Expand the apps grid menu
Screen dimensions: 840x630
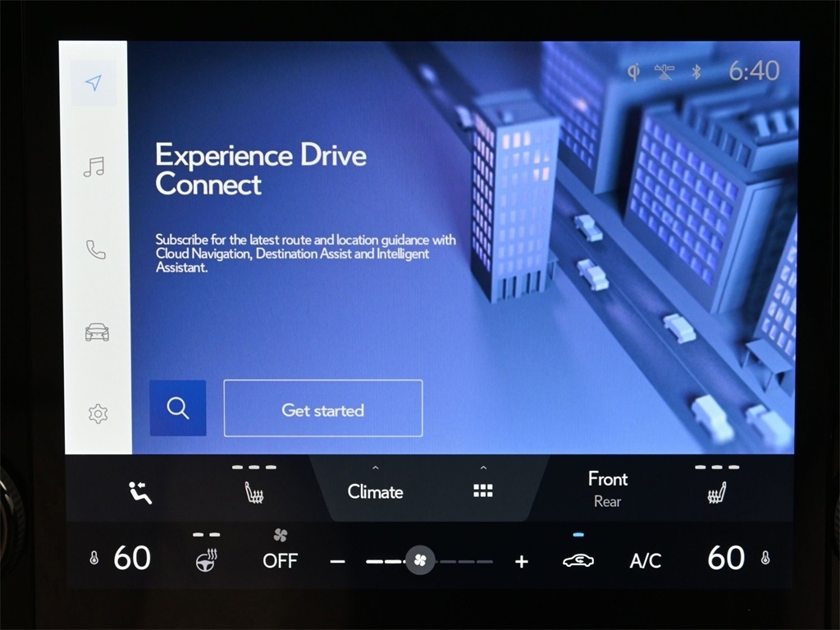point(483,490)
